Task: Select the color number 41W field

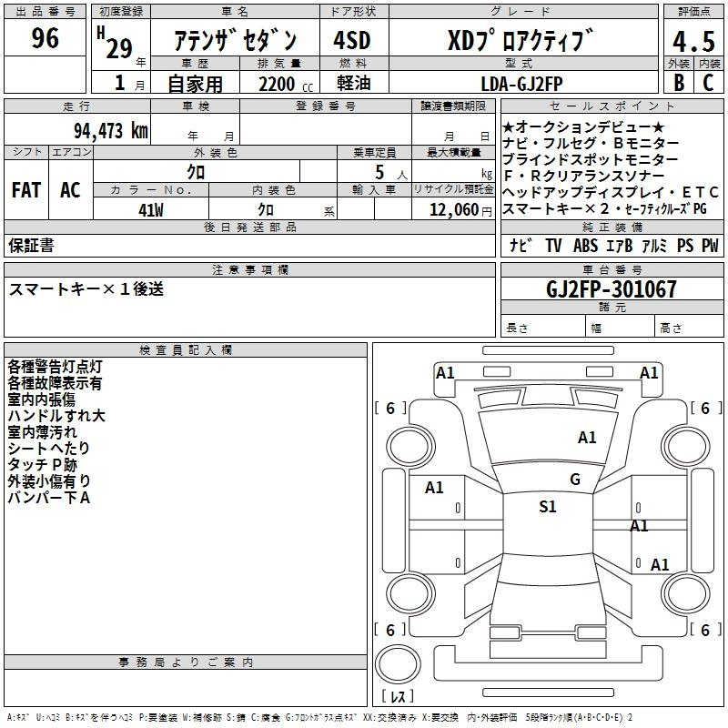Action: (x=150, y=208)
